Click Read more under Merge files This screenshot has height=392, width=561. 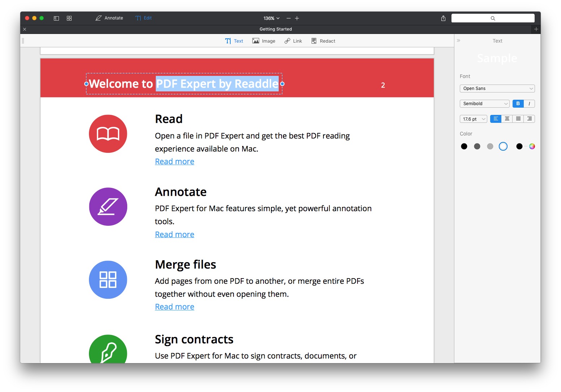[174, 306]
